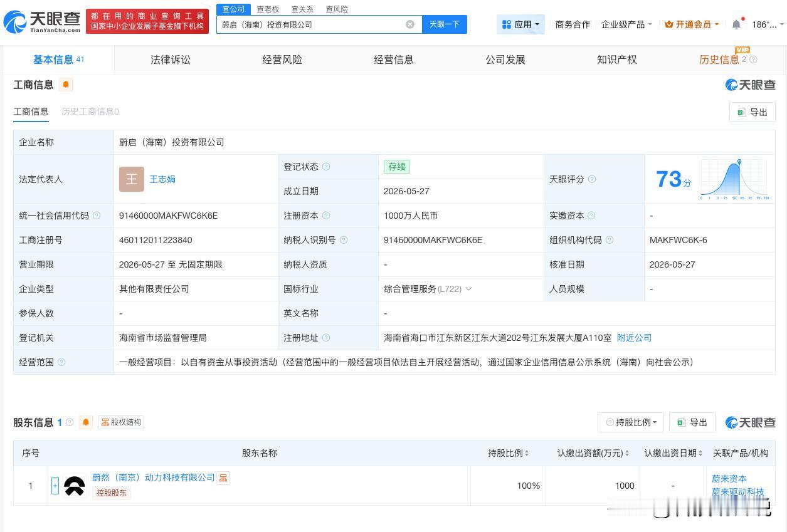The height and width of the screenshot is (532, 787).
Task: Click the 天眼一下 search button
Action: click(445, 24)
